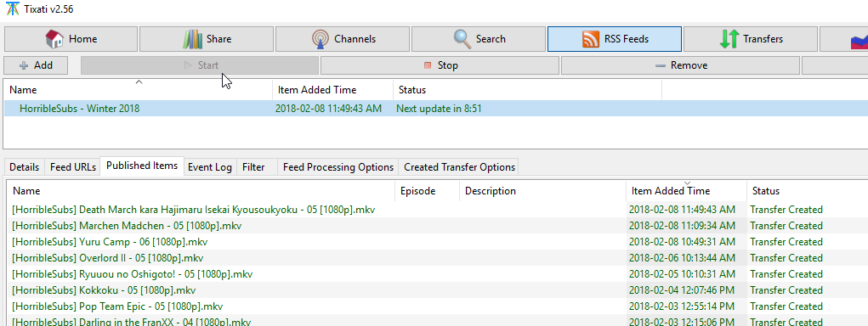The height and width of the screenshot is (326, 868).
Task: Sort published items by Description header
Action: pos(542,191)
